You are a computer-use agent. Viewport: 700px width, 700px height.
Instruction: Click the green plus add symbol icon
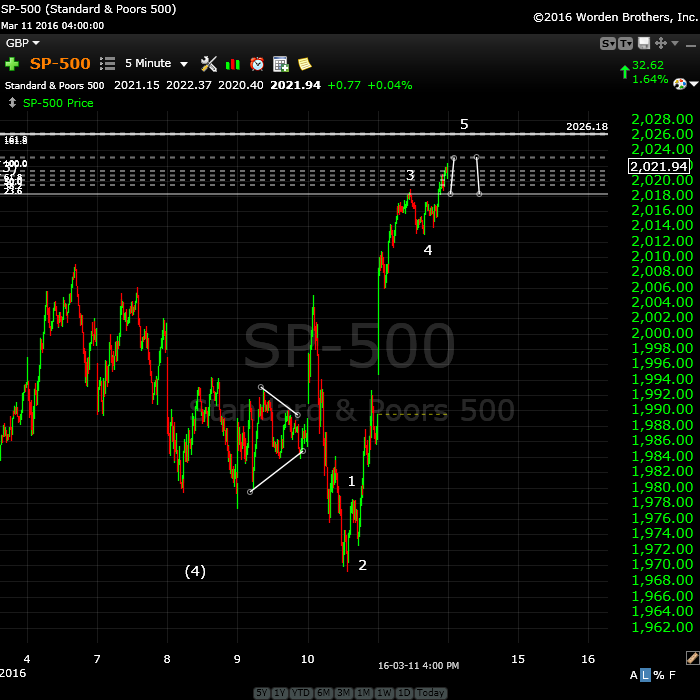12,64
